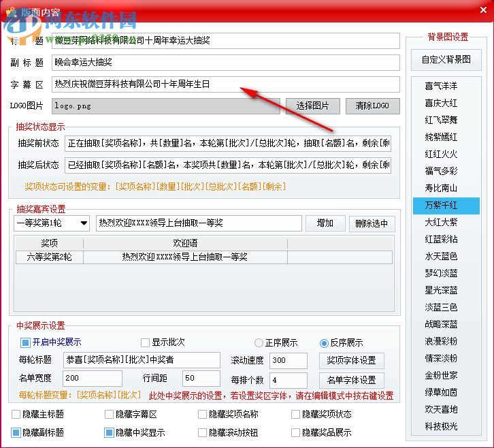Select the 正序展示 radio button

point(259,342)
